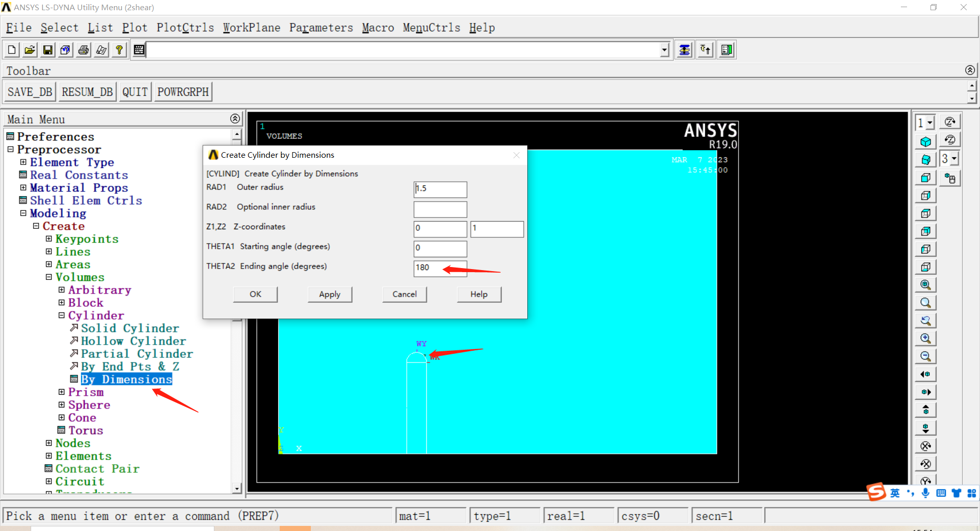Click the Z2 coordinate field showing 1
This screenshot has width=980, height=531.
click(497, 229)
